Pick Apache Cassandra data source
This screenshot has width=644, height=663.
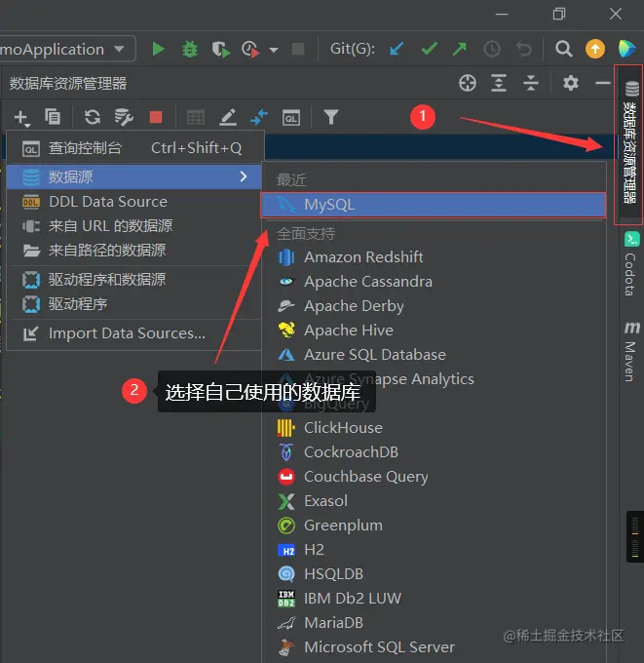pyautogui.click(x=435, y=282)
